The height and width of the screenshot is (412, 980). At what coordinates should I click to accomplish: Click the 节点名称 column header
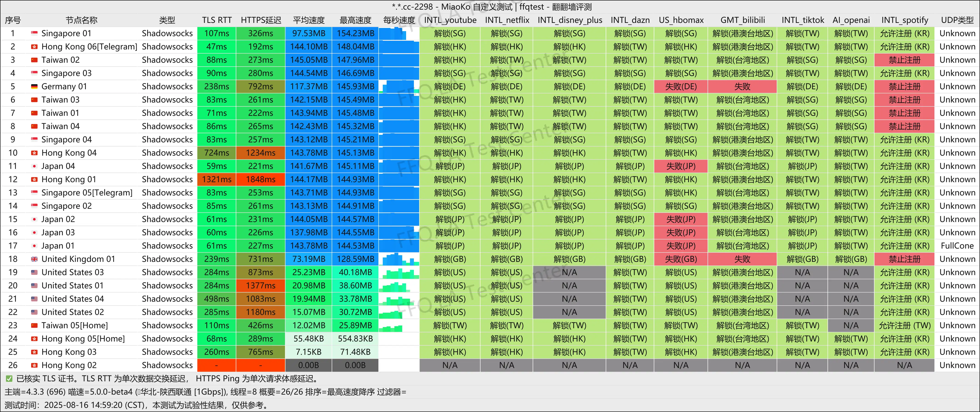pyautogui.click(x=81, y=20)
